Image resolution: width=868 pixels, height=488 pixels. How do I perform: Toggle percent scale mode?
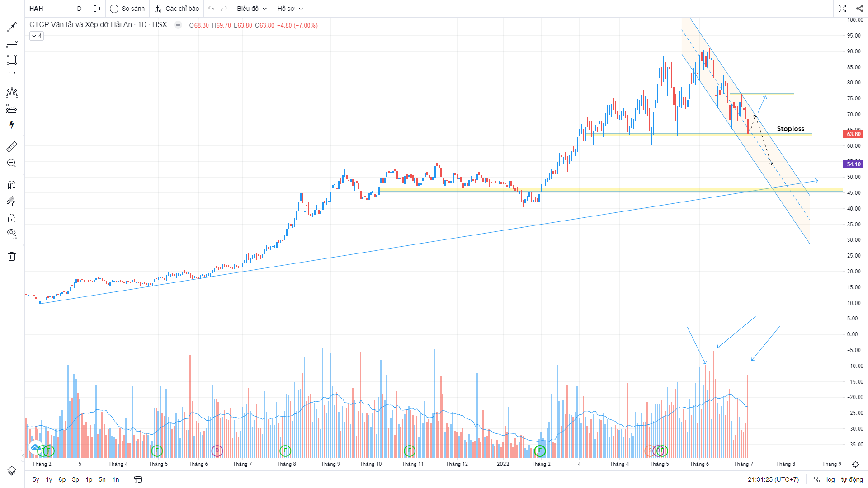click(816, 479)
